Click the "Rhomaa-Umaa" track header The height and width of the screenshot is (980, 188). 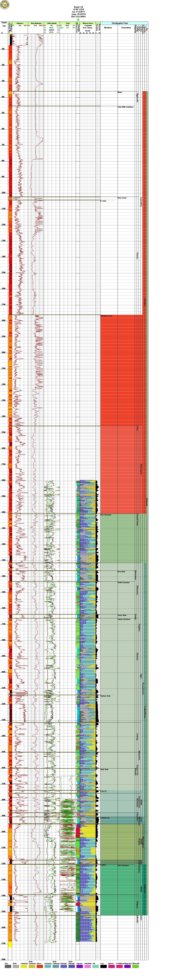(88, 23)
